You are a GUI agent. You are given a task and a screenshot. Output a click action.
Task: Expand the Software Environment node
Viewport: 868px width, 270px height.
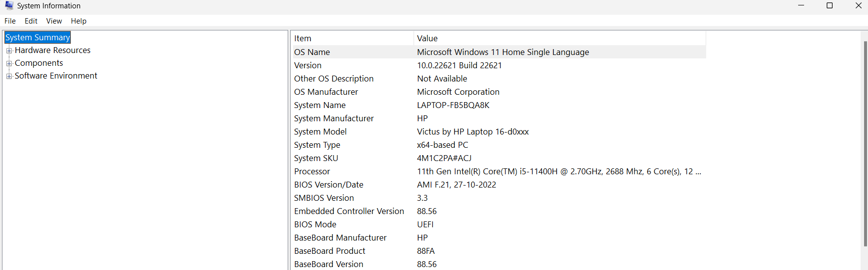click(9, 76)
